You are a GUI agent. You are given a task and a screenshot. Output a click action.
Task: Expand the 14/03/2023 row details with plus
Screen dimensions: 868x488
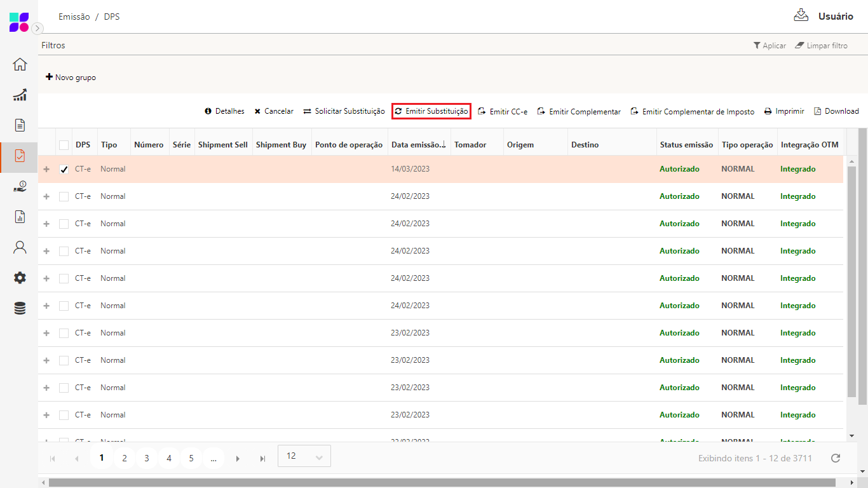coord(46,170)
